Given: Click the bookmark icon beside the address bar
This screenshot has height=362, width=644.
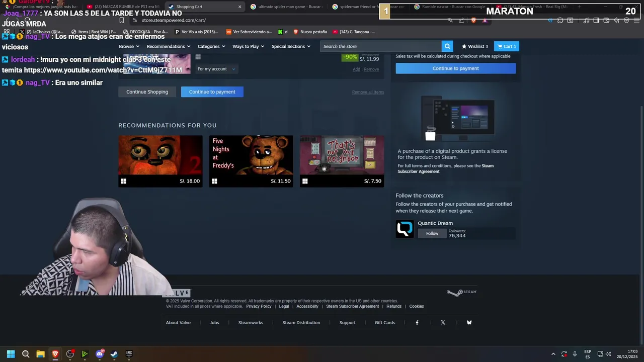Looking at the screenshot, I should coord(122,20).
